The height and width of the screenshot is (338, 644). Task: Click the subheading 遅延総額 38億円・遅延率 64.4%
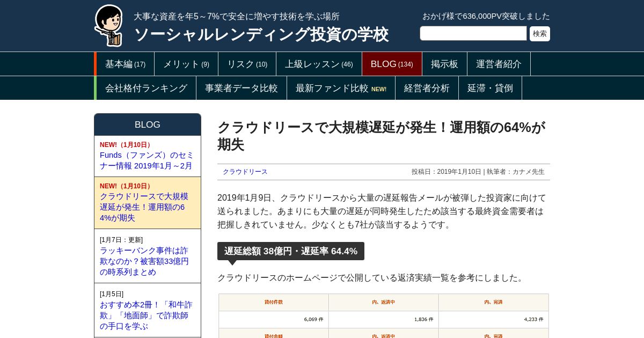point(291,251)
